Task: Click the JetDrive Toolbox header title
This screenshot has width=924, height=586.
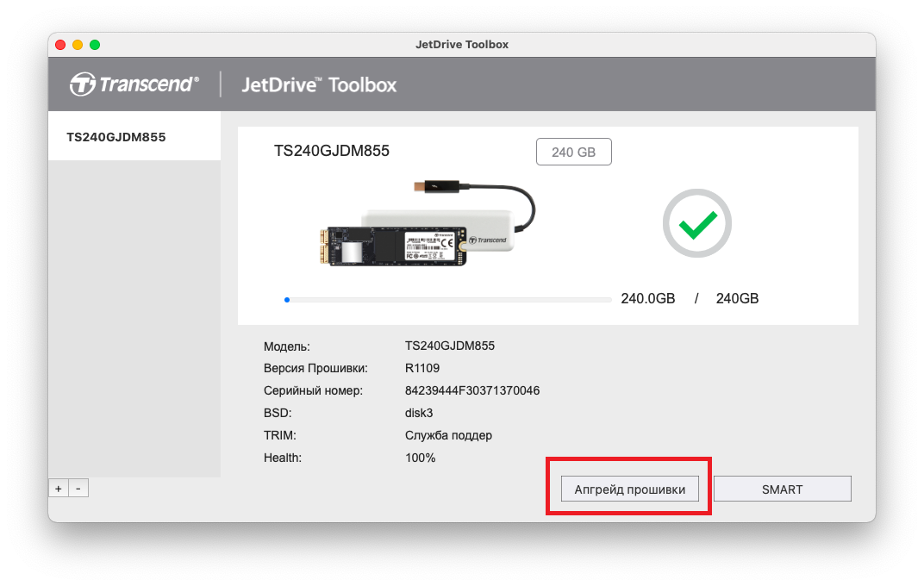Action: (x=320, y=84)
